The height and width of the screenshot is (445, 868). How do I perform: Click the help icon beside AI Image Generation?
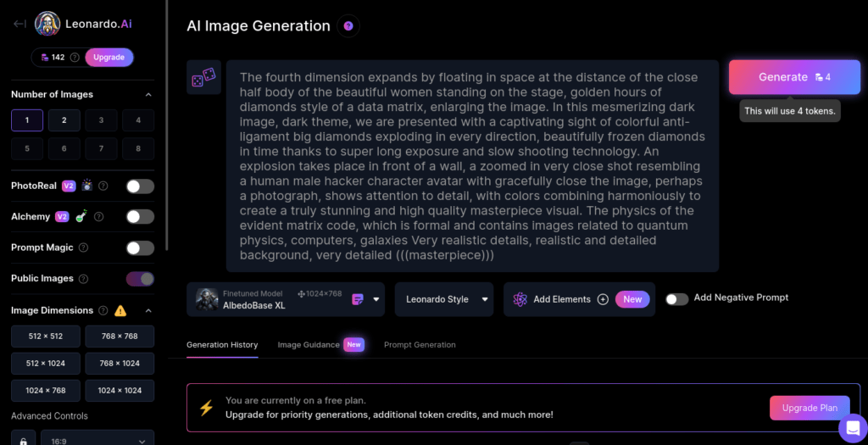pyautogui.click(x=348, y=26)
